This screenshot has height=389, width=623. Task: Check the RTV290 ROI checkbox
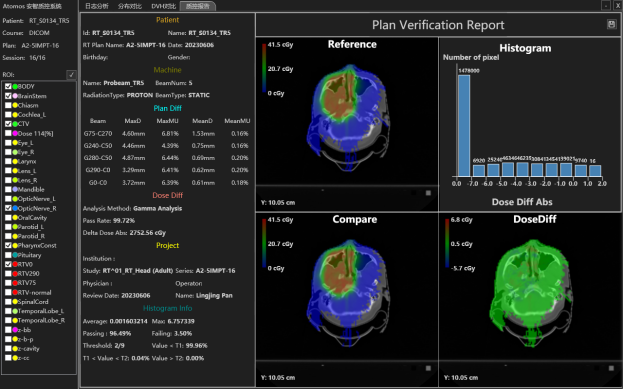click(x=8, y=273)
